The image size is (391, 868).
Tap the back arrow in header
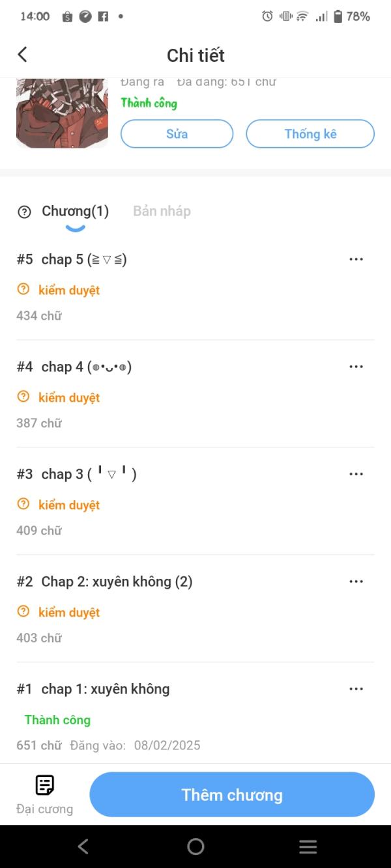(x=23, y=55)
